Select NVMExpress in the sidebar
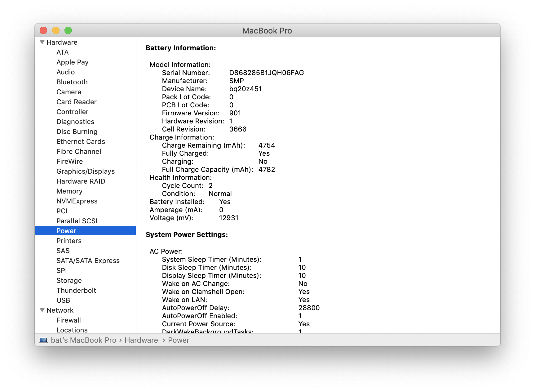This screenshot has height=392, width=535. [77, 201]
